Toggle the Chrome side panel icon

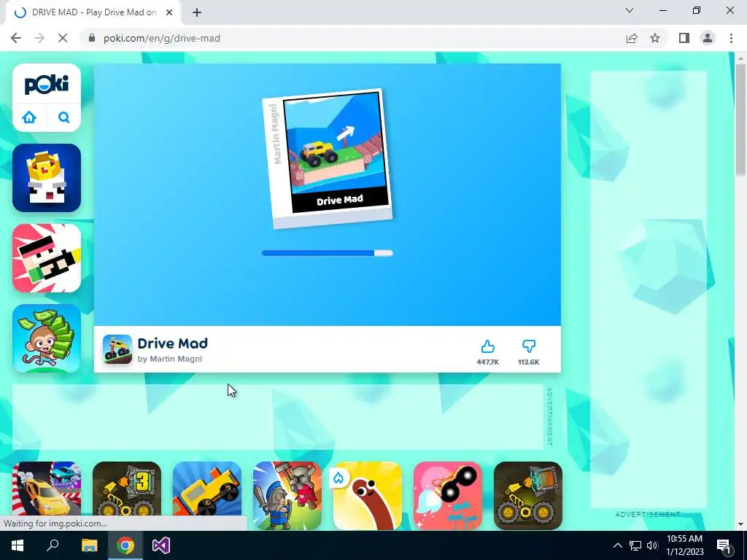(x=684, y=38)
